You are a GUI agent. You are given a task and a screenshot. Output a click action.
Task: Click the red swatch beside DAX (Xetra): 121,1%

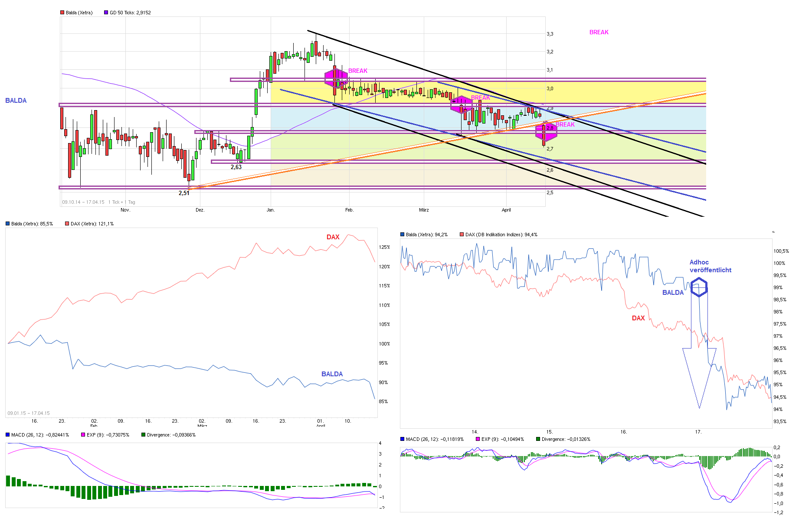67,224
